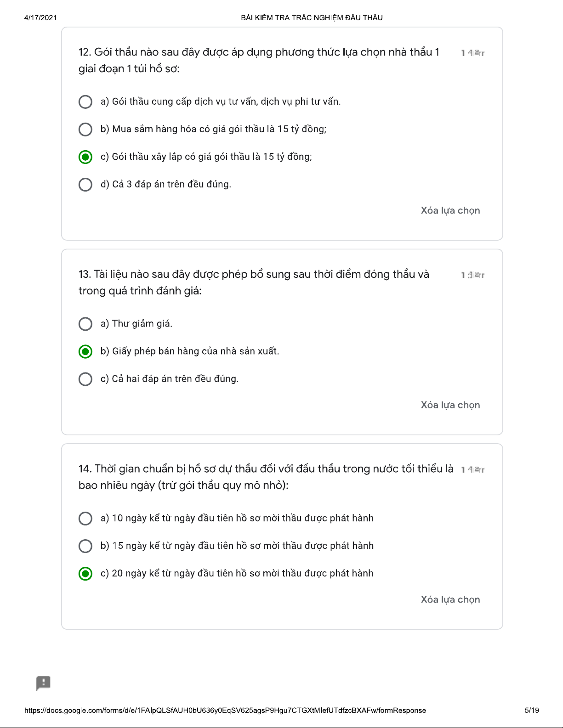Click the BÀI KIỂM TRA TRẮC NGHIỆM ĐẤU THẦU header
Viewport: 563px width, 728px height.
tap(312, 18)
